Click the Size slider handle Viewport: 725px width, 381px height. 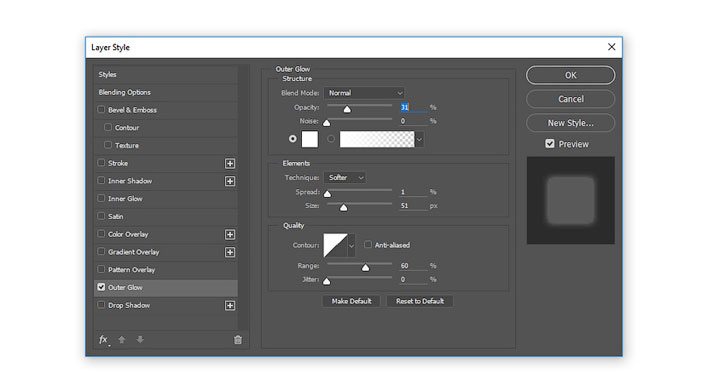pyautogui.click(x=344, y=208)
